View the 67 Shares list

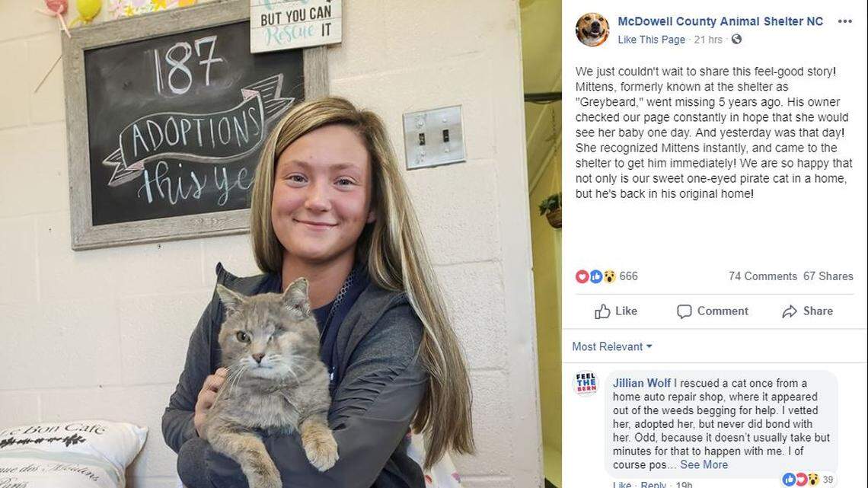point(828,276)
